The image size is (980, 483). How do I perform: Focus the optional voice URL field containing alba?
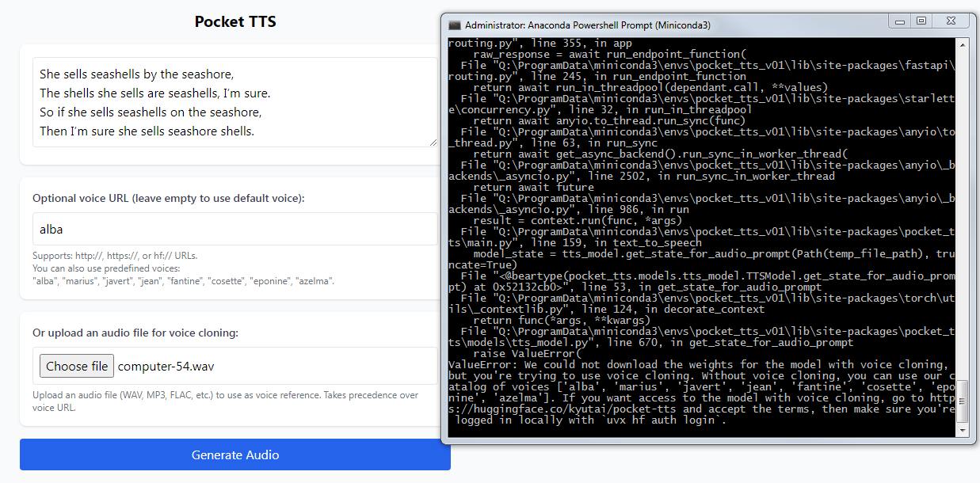(235, 229)
